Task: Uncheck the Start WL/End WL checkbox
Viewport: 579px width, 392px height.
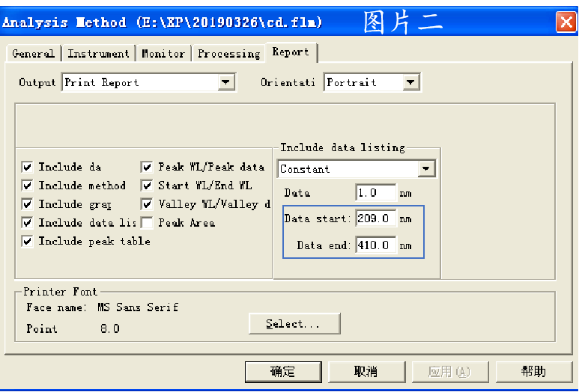Action: click(147, 186)
